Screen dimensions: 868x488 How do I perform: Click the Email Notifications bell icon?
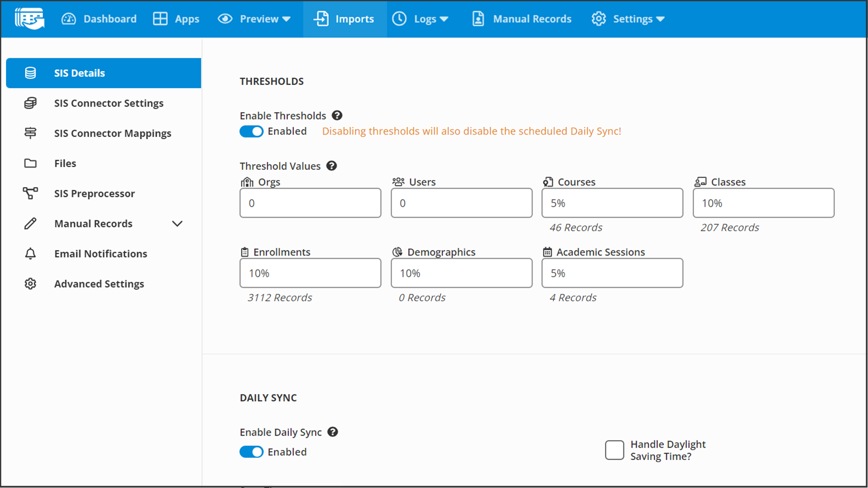(30, 254)
